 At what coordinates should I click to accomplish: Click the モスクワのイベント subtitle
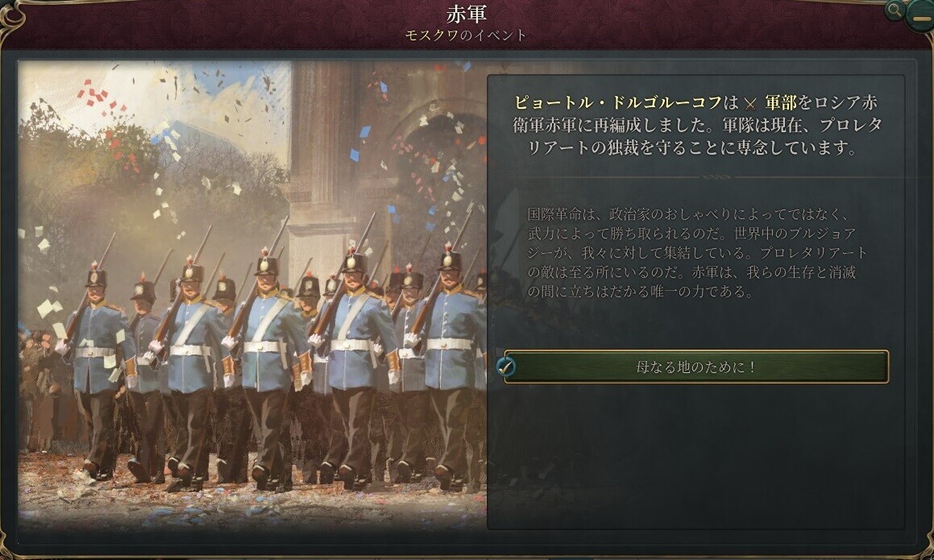tap(466, 35)
